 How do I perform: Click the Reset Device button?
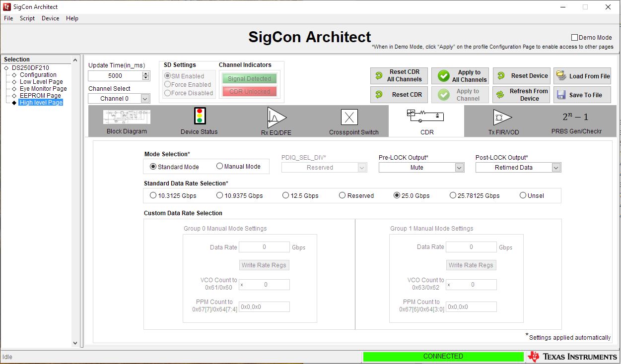(521, 76)
